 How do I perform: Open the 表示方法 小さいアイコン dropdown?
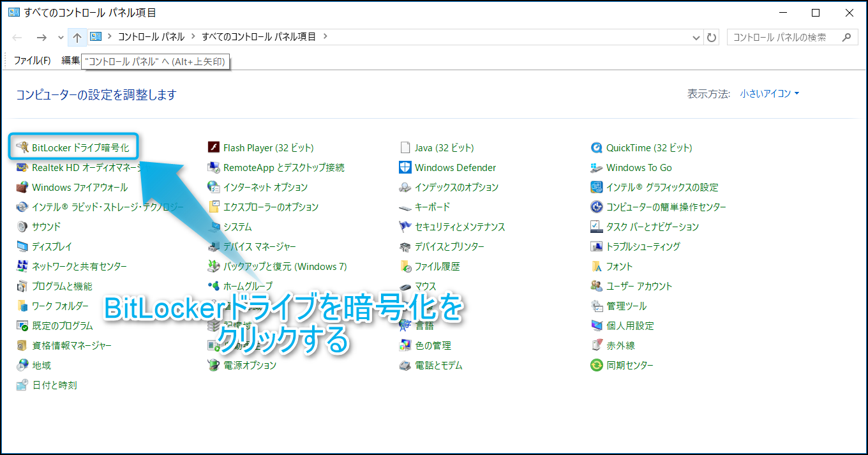coord(769,94)
